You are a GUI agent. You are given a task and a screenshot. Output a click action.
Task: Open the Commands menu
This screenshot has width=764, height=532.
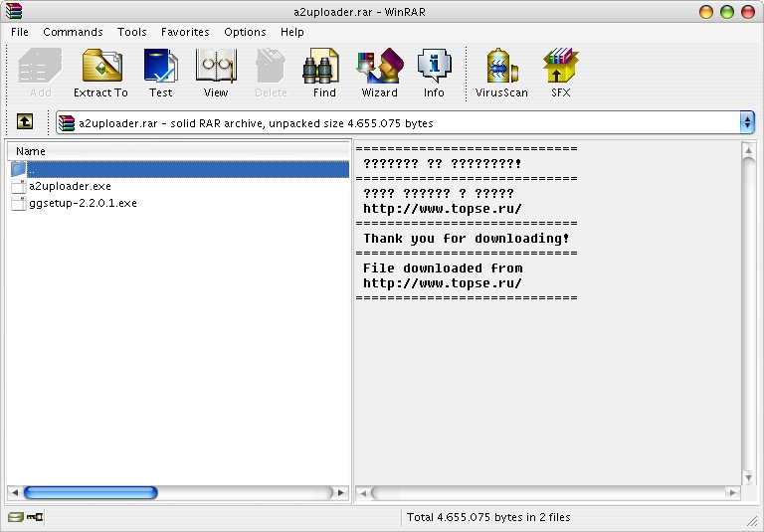coord(73,32)
